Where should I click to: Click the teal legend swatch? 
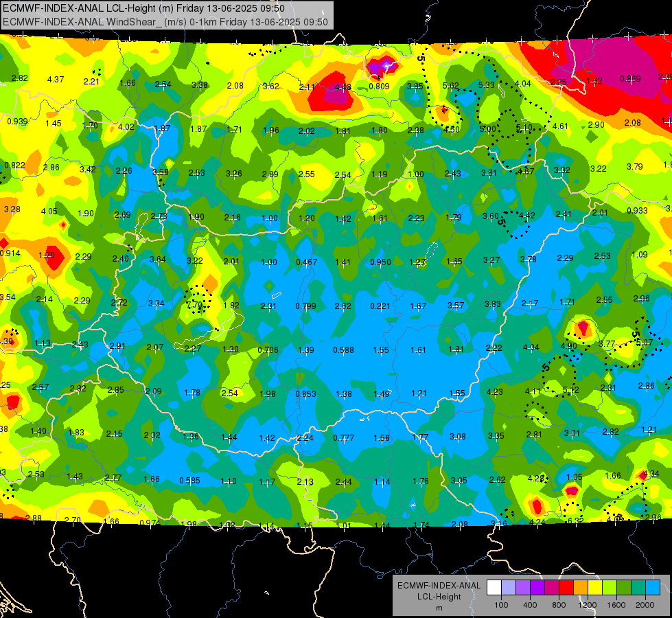(x=638, y=588)
